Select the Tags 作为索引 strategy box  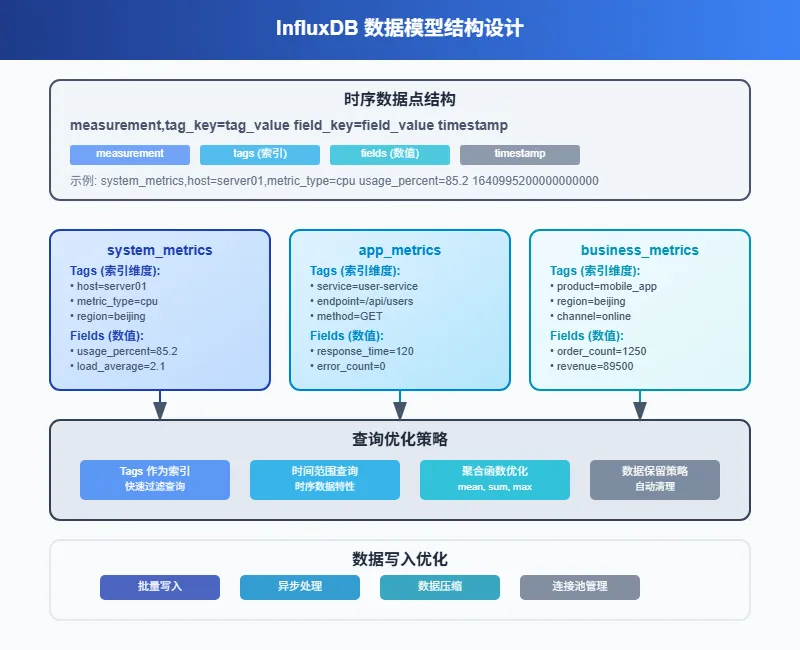click(155, 479)
